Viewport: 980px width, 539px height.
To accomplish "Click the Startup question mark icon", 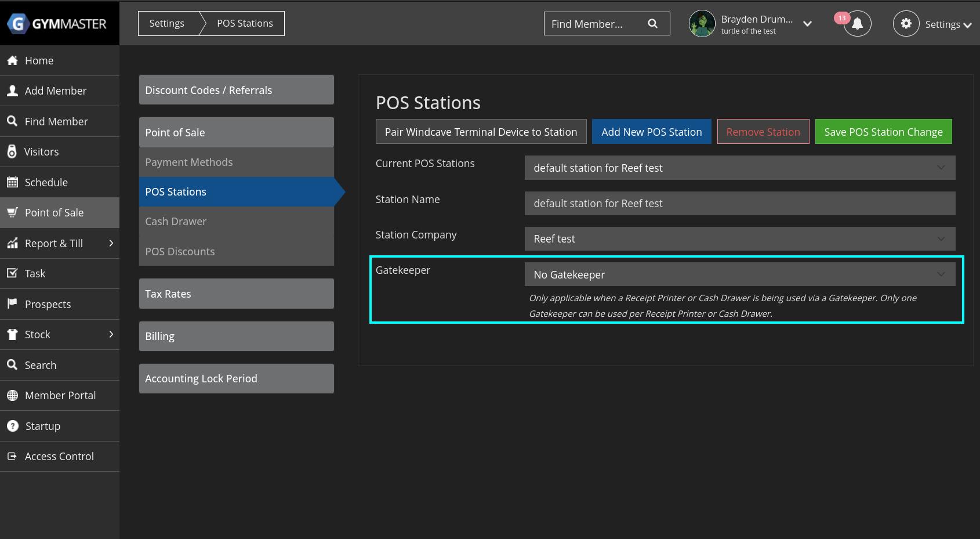I will pyautogui.click(x=12, y=426).
